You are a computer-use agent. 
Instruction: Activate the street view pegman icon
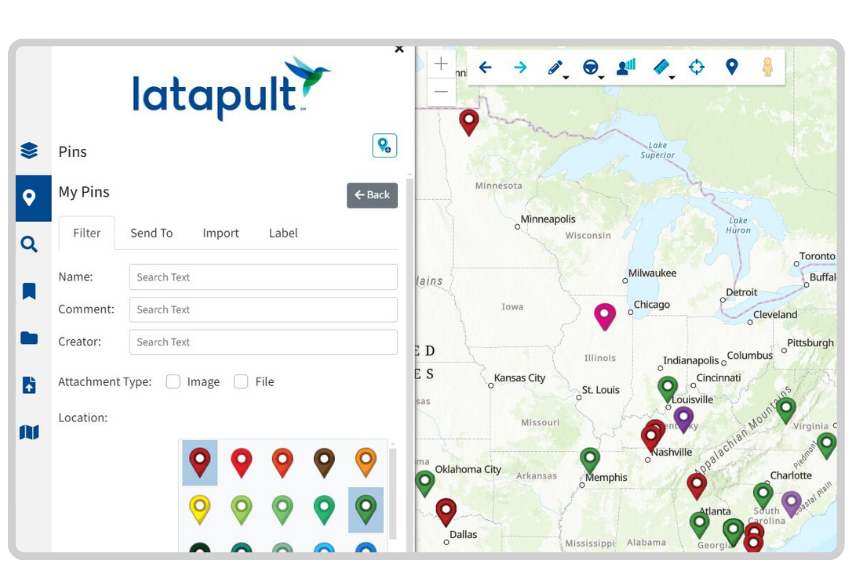click(x=768, y=67)
